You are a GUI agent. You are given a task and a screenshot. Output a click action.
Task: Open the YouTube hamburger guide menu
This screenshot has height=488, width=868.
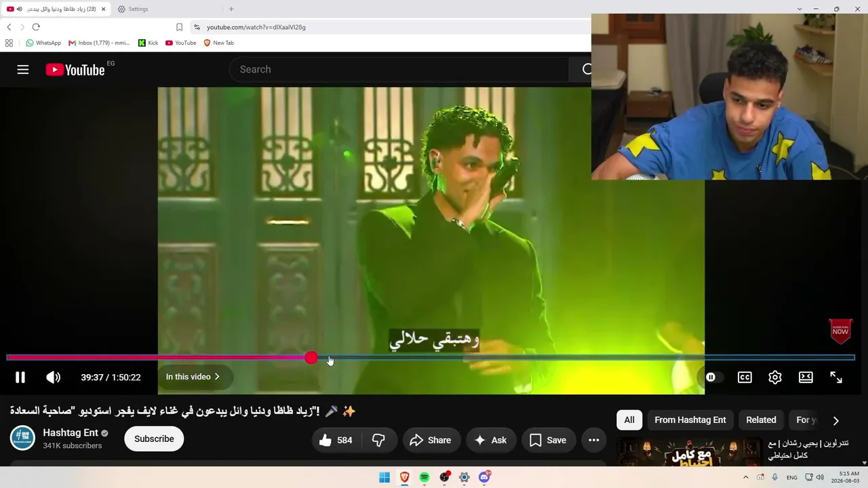pos(23,69)
